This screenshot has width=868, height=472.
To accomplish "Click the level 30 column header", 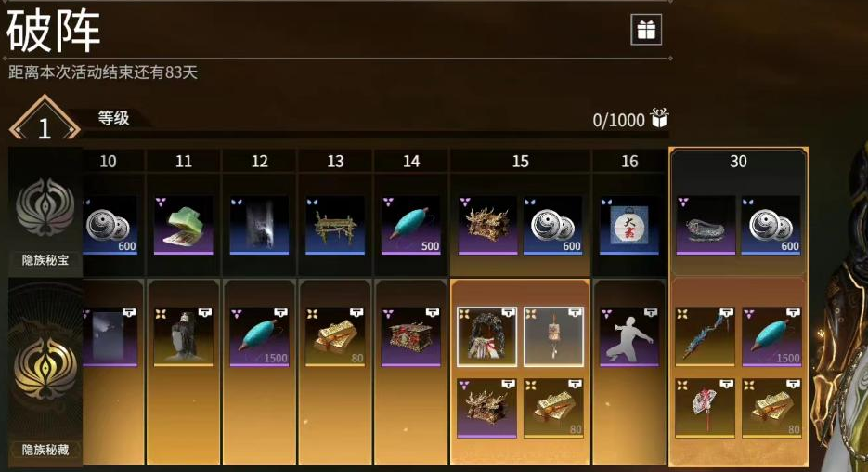I will point(738,162).
